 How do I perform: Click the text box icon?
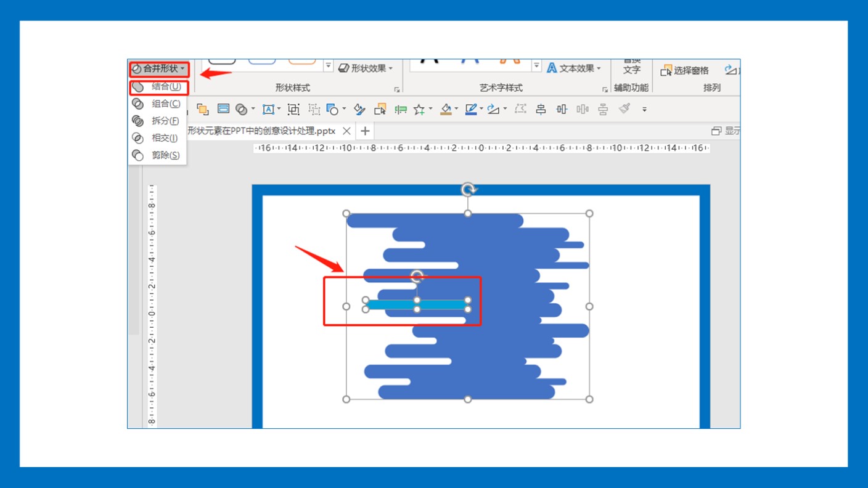[x=268, y=110]
